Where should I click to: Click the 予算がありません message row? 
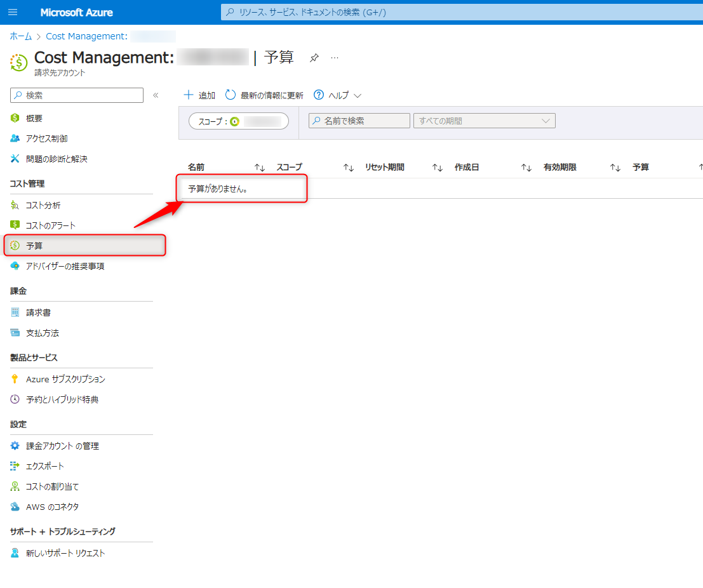coord(218,189)
